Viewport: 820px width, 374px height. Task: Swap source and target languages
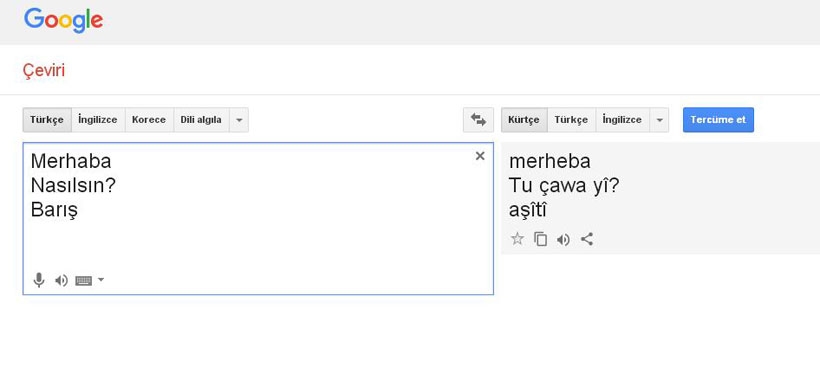pyautogui.click(x=478, y=120)
